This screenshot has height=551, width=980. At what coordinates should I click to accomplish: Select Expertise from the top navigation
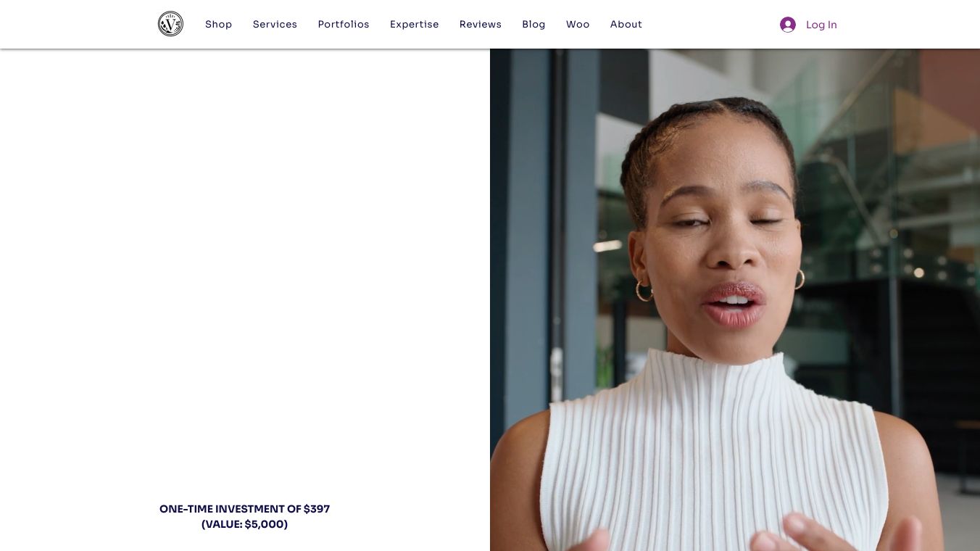pos(414,24)
